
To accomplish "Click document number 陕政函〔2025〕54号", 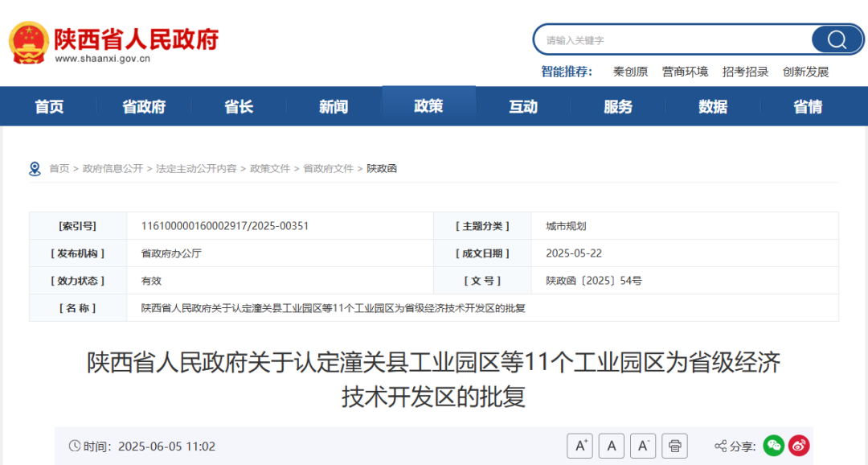I will pos(593,281).
